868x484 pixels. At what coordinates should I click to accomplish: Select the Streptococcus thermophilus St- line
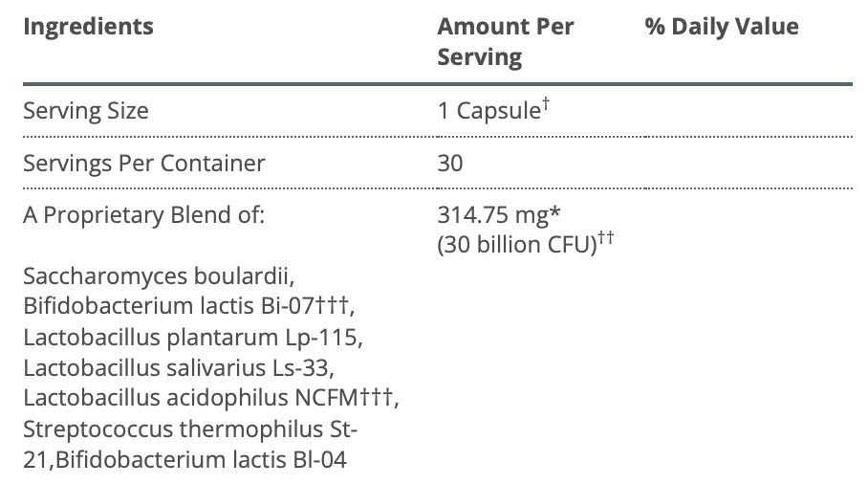point(191,429)
